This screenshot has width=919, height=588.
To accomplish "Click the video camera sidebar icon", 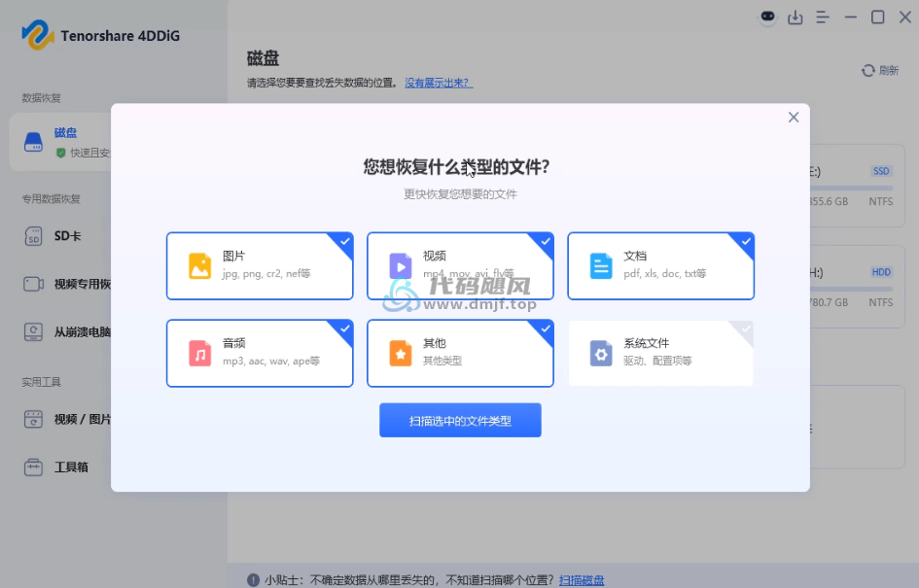I will tap(33, 284).
